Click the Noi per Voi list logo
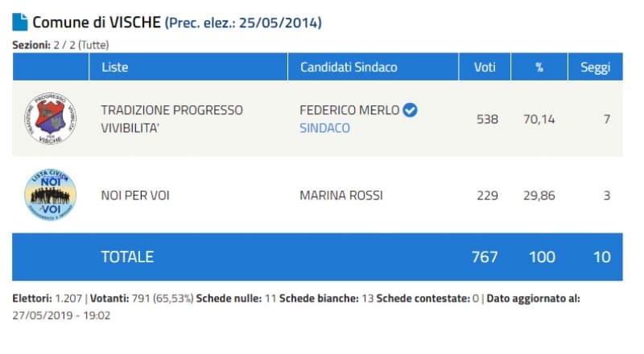The height and width of the screenshot is (354, 644). point(51,196)
